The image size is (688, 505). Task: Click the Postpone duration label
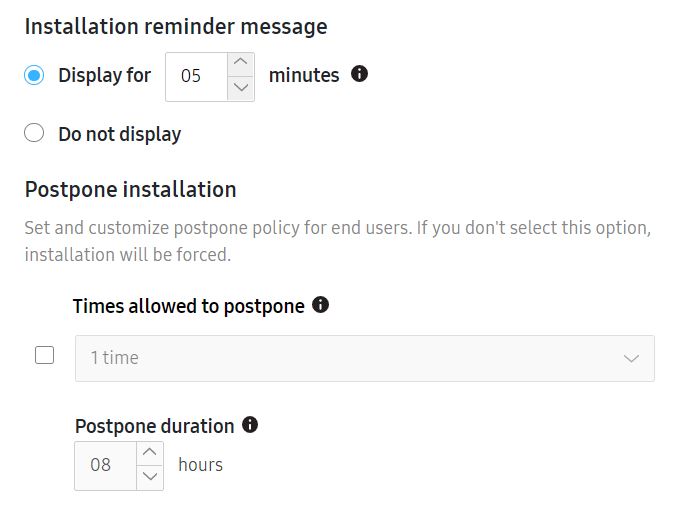[x=154, y=426]
